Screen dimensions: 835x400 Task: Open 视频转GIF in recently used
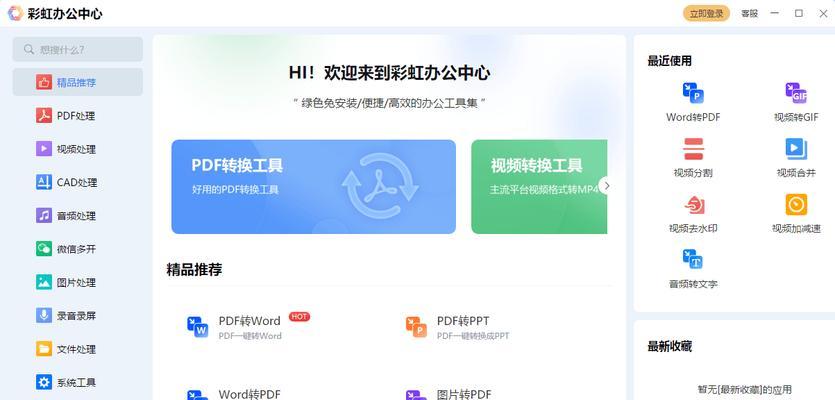(x=796, y=102)
